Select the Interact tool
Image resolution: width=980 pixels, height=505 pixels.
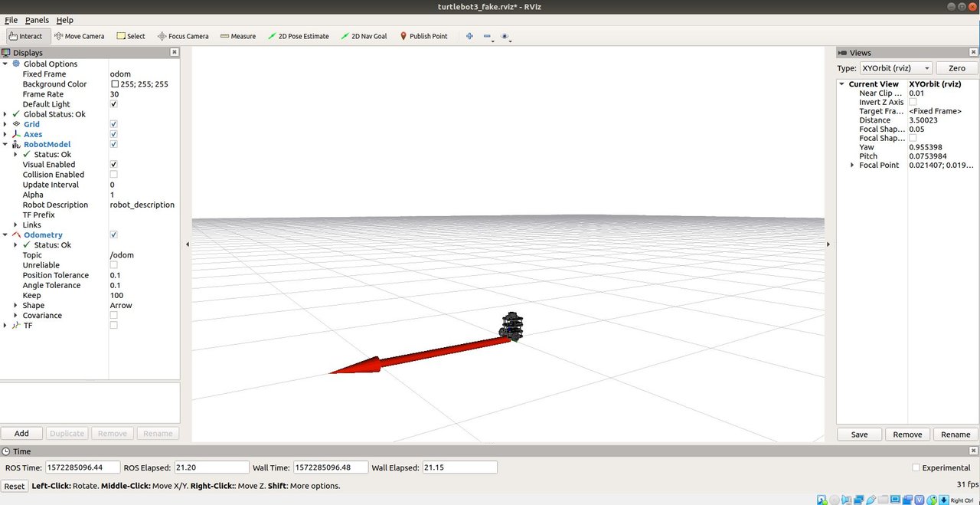pyautogui.click(x=27, y=36)
